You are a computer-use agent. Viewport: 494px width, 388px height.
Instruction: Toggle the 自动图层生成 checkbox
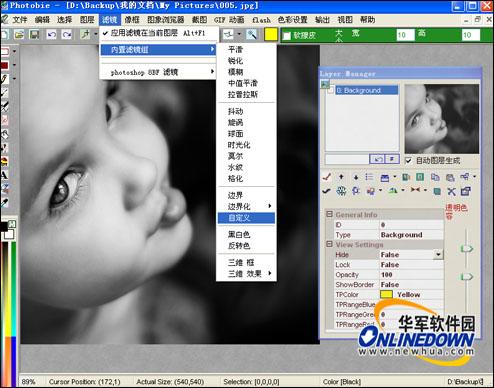click(x=408, y=160)
